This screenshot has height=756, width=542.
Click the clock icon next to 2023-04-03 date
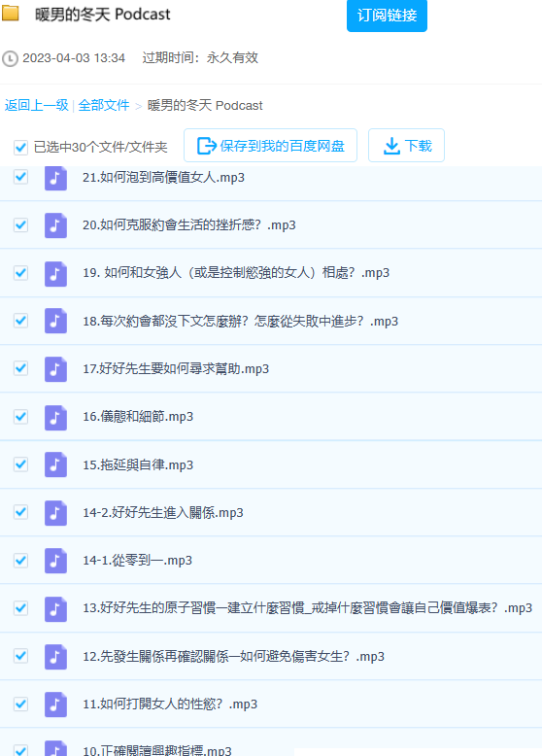[10, 59]
